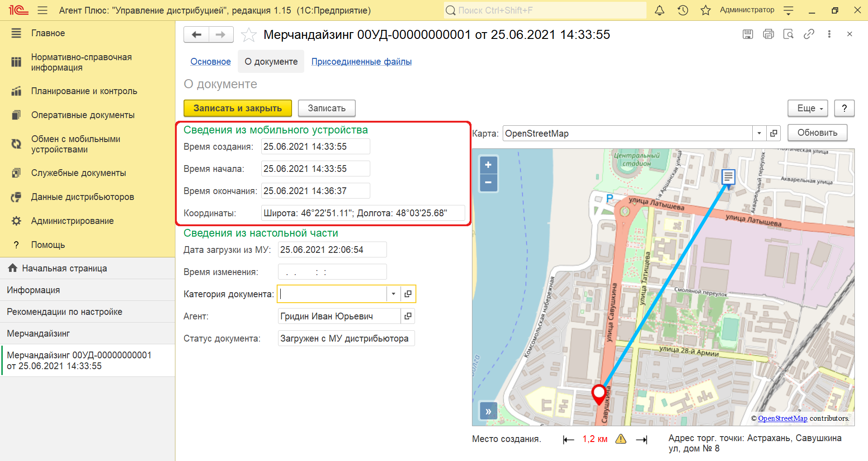The width and height of the screenshot is (868, 461).
Task: Click the 1C logo icon
Action: pos(18,10)
